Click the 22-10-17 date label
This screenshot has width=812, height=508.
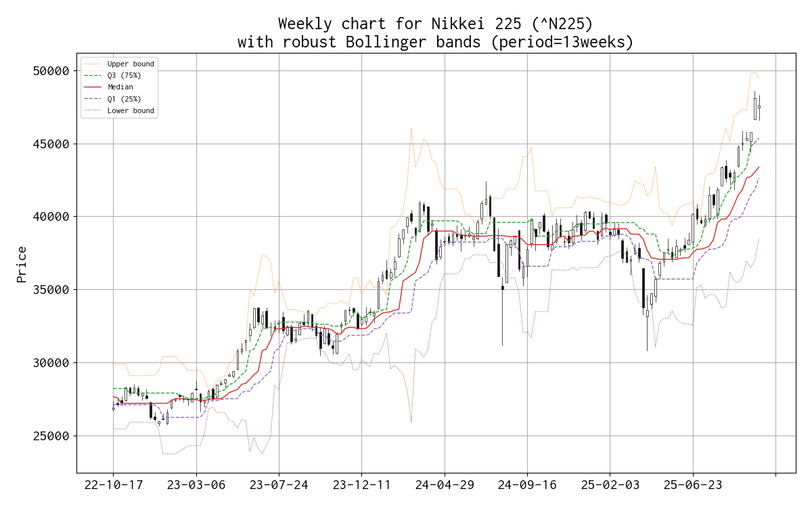click(x=113, y=486)
